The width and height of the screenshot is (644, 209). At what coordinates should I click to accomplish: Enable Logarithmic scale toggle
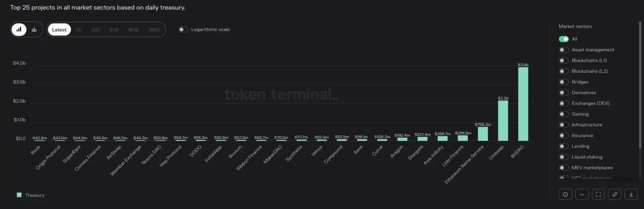tap(183, 29)
